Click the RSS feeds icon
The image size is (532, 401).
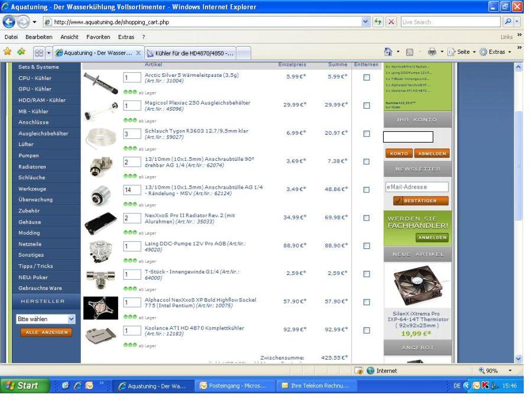coord(410,52)
